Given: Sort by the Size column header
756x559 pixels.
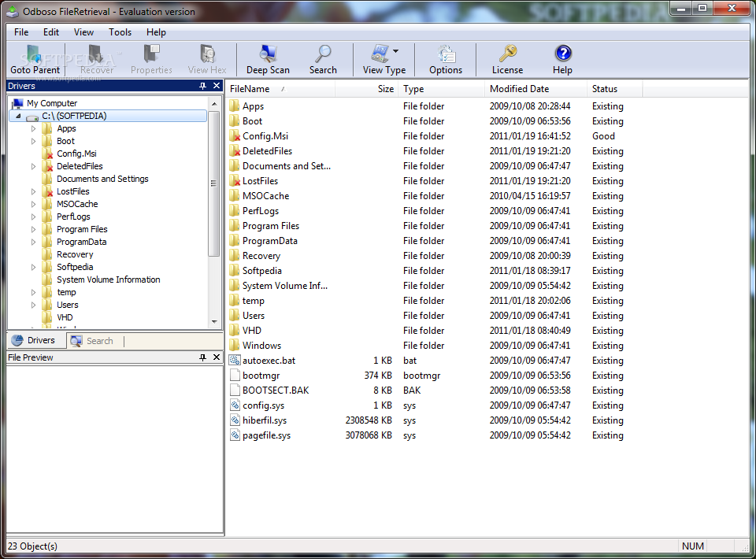Looking at the screenshot, I should coord(367,89).
